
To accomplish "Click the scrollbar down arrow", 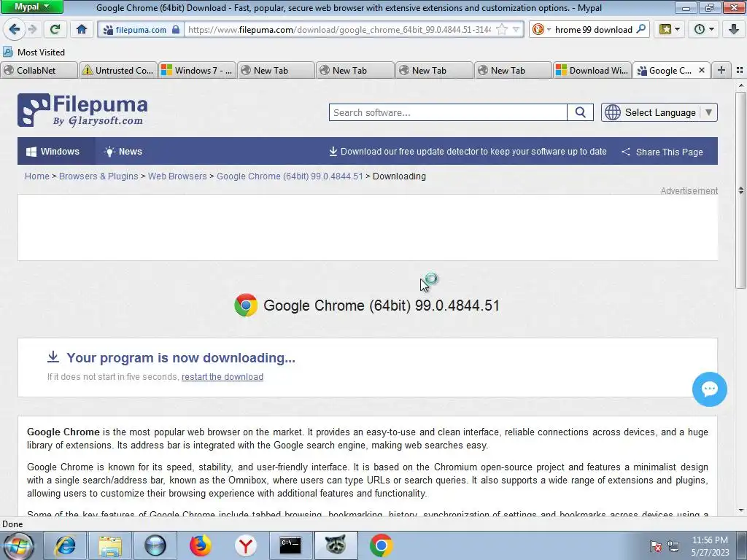I will (740, 510).
